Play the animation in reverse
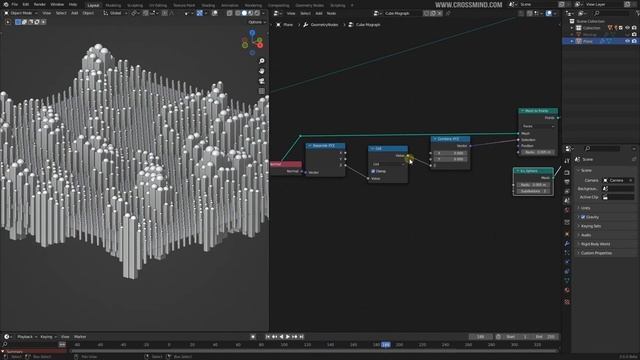Screen dimensions: 640x360 (x=281, y=337)
